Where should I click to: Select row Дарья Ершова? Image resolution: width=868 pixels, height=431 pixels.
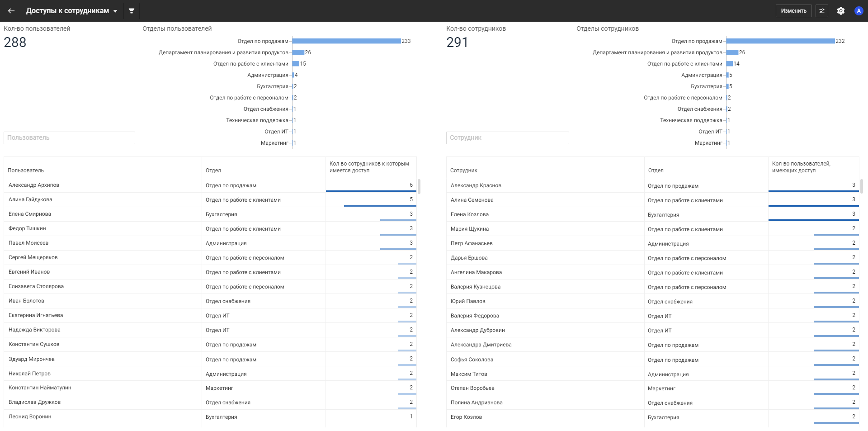click(x=652, y=258)
